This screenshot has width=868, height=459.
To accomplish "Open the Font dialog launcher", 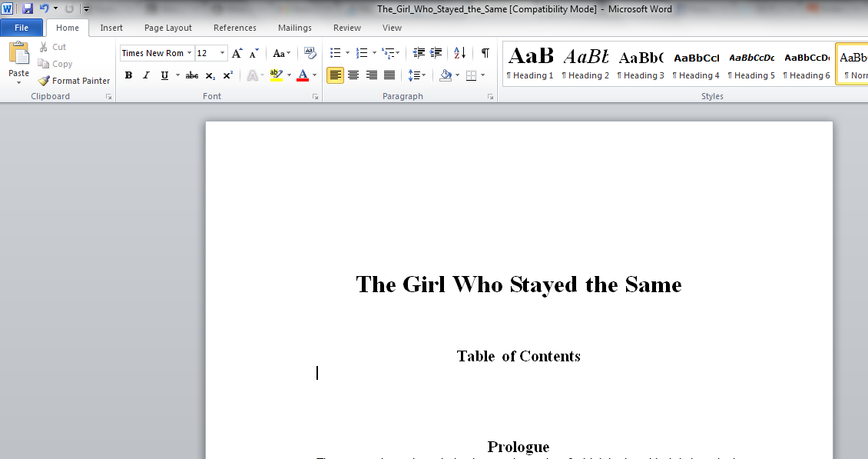I will tap(315, 96).
